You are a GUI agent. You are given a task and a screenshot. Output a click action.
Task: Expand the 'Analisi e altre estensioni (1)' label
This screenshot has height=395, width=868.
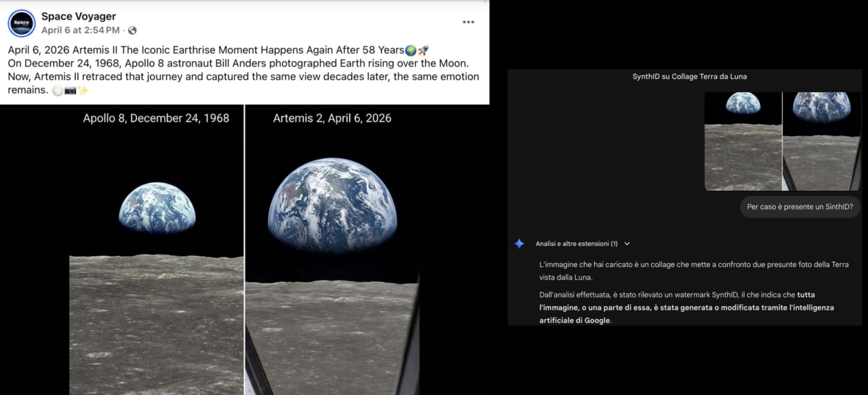(x=576, y=243)
